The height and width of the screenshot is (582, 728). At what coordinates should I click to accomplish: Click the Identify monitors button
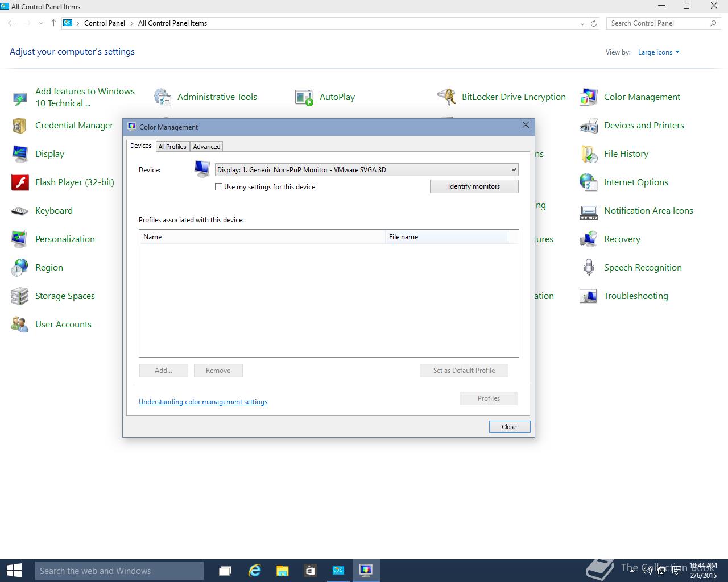(474, 186)
